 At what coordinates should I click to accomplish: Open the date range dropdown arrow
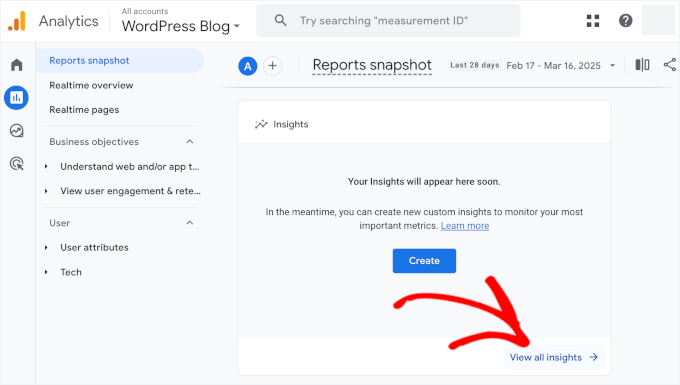[612, 65]
